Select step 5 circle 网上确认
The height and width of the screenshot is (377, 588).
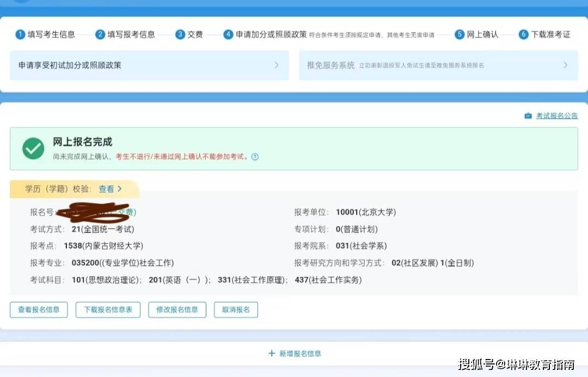(460, 34)
